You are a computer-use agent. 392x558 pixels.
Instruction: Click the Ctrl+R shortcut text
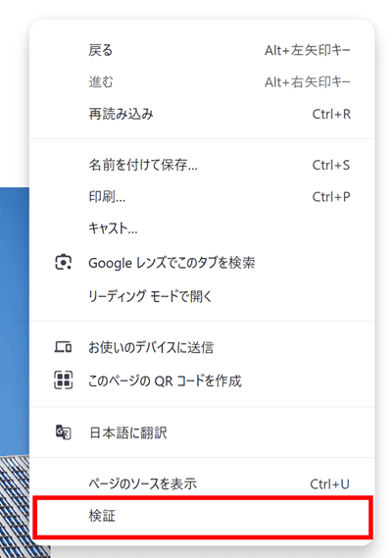tap(331, 114)
